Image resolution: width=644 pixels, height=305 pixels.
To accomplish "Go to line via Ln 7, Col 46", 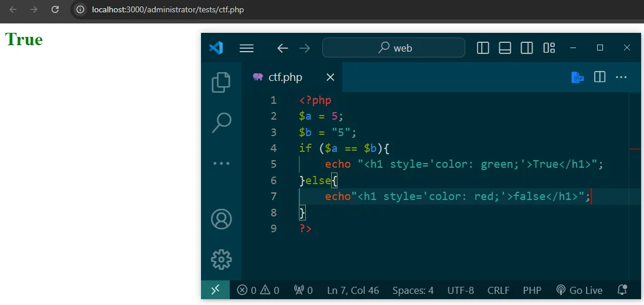I will [353, 290].
